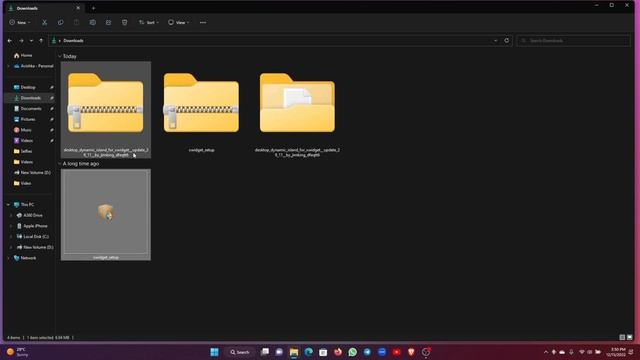This screenshot has width=640, height=360.
Task: Rename the selected file
Action: click(93, 22)
